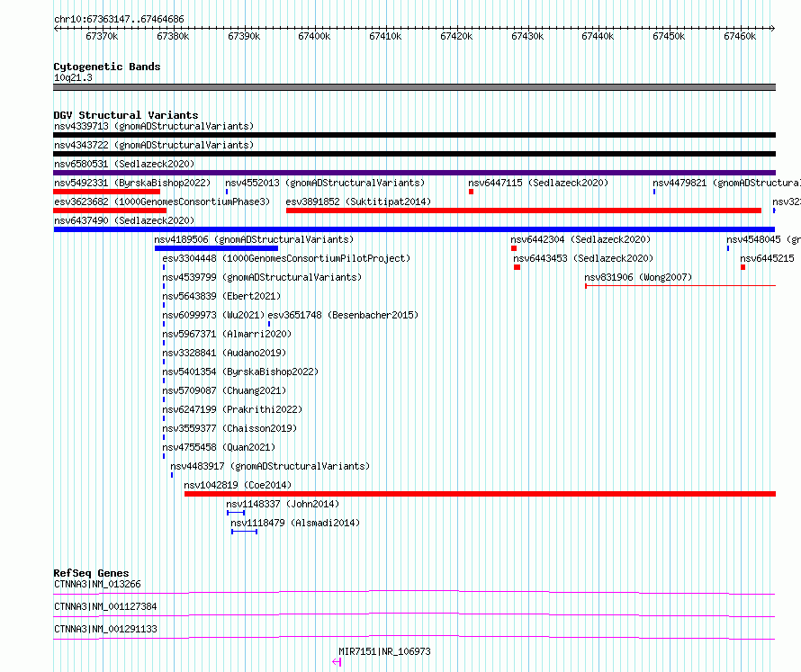The width and height of the screenshot is (801, 672).
Task: Click nsv5709087 Chuang2021 variant label
Action: 224,390
